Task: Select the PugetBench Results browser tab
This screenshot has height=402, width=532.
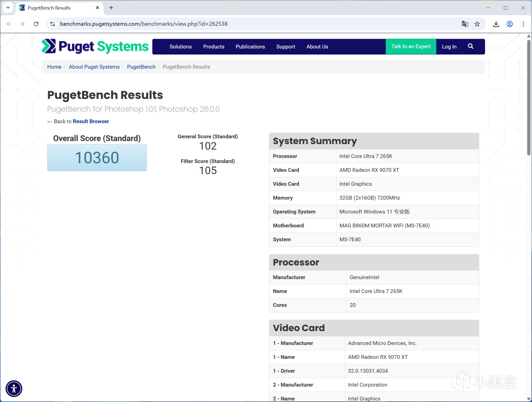Action: pyautogui.click(x=59, y=7)
